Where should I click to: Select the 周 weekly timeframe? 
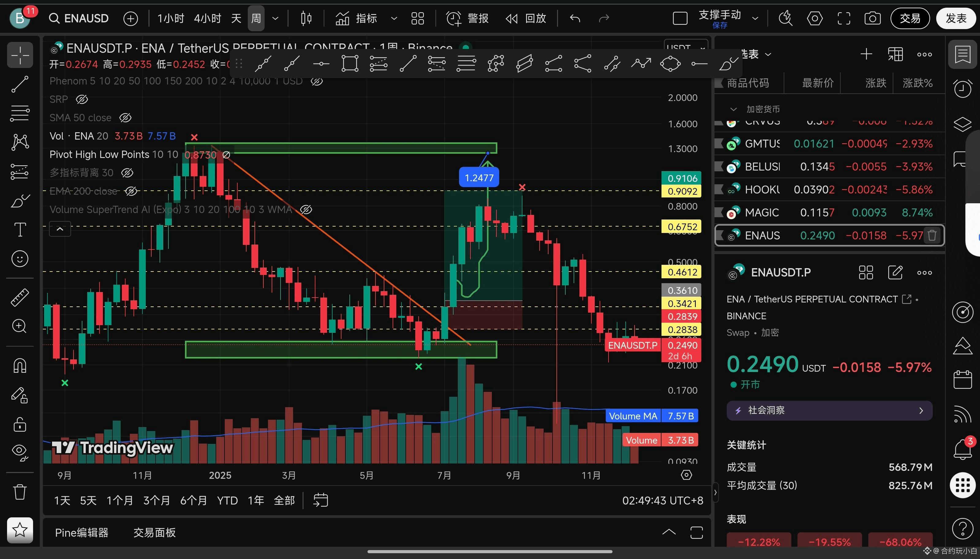(256, 18)
